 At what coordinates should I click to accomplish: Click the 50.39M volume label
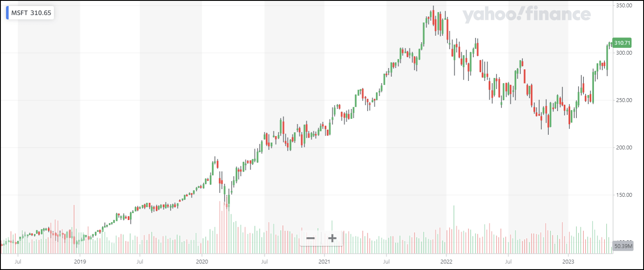(623, 246)
